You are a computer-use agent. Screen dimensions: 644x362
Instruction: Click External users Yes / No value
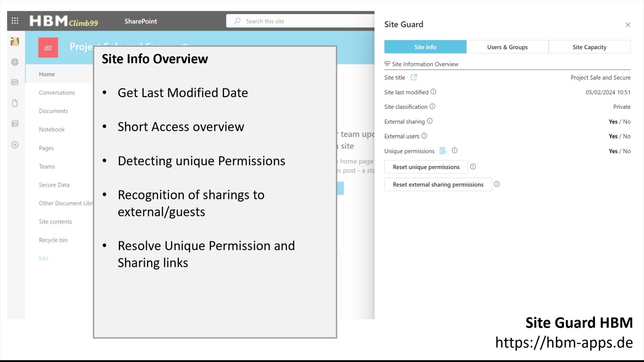pyautogui.click(x=619, y=136)
